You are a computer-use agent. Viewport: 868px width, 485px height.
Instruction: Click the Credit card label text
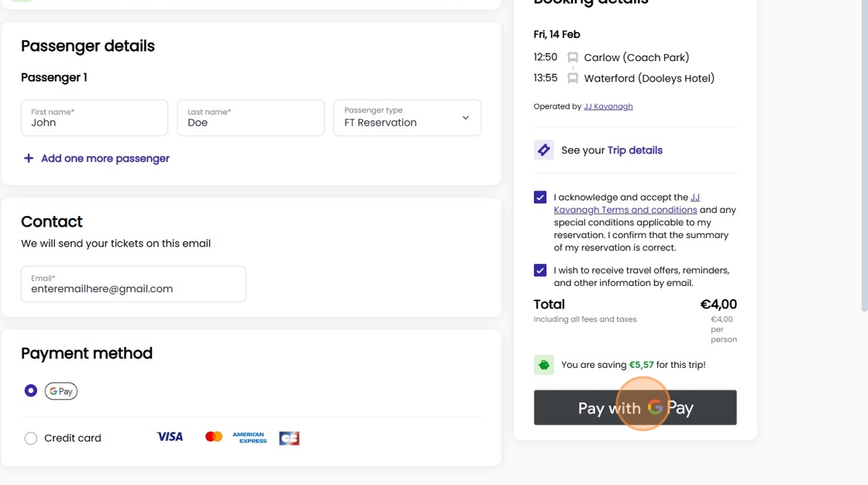pyautogui.click(x=73, y=438)
